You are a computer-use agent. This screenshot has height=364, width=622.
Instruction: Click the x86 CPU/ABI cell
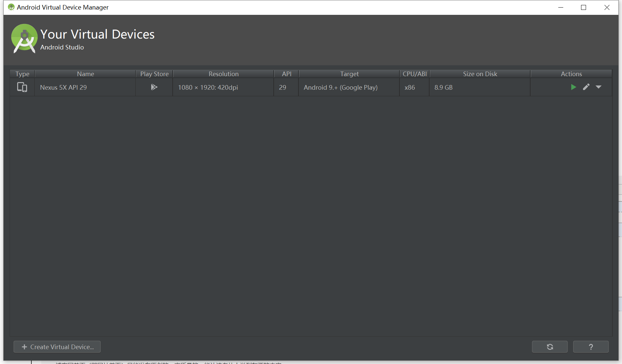(x=415, y=87)
